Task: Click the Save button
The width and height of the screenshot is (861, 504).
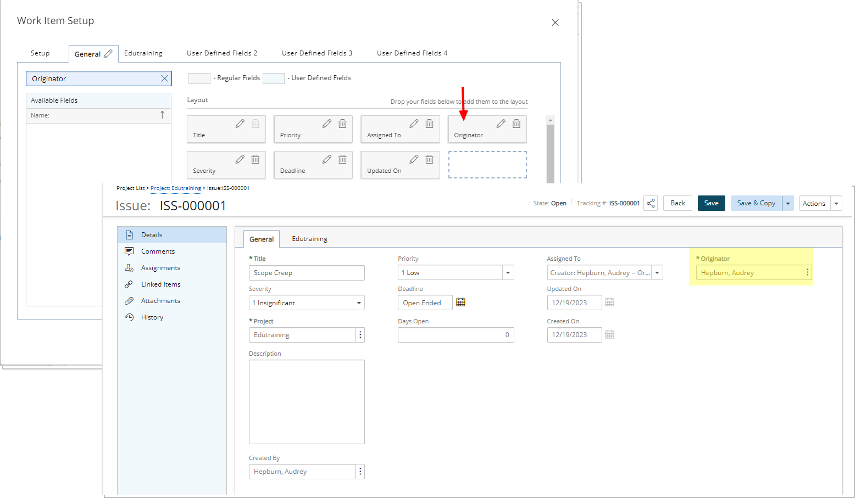Action: [711, 203]
